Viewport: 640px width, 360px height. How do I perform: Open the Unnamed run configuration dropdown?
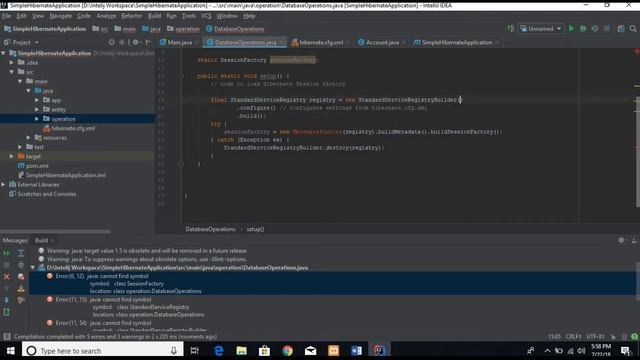(x=541, y=29)
